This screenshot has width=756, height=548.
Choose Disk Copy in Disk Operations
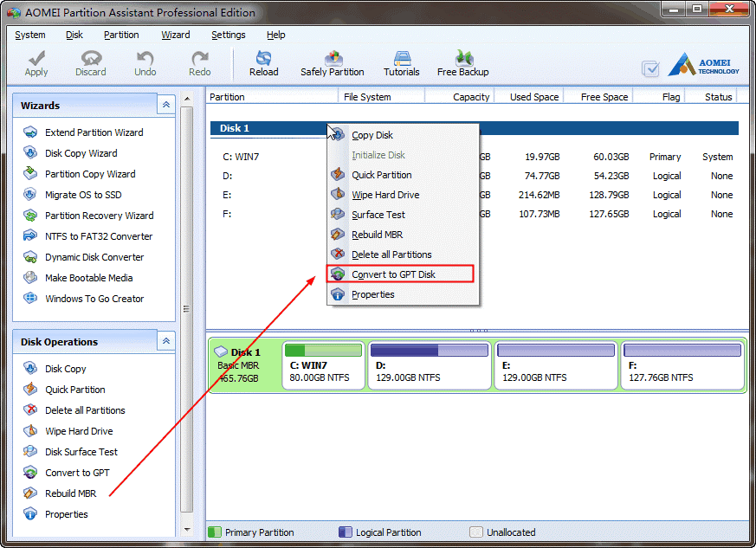tap(55, 369)
